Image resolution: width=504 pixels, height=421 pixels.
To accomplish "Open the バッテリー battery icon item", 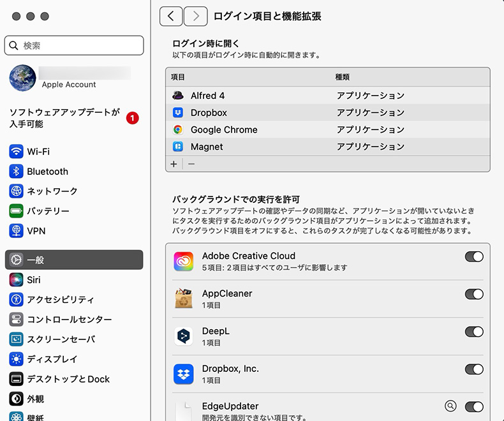I will (x=17, y=211).
